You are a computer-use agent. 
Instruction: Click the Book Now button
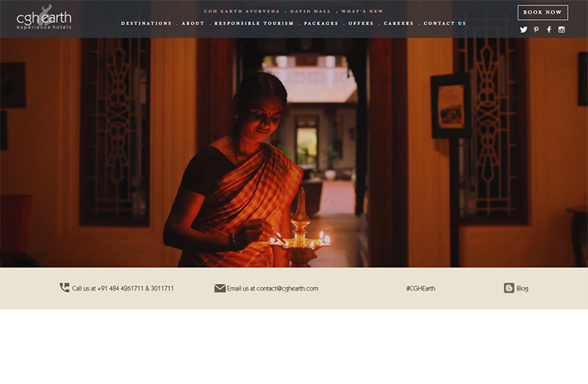(x=542, y=12)
